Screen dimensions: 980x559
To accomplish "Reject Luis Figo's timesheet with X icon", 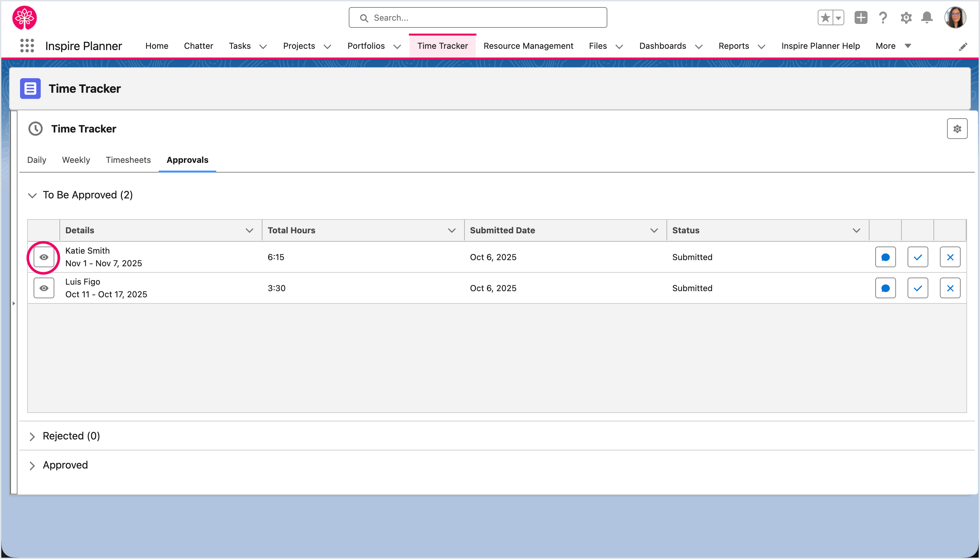I will (x=950, y=288).
